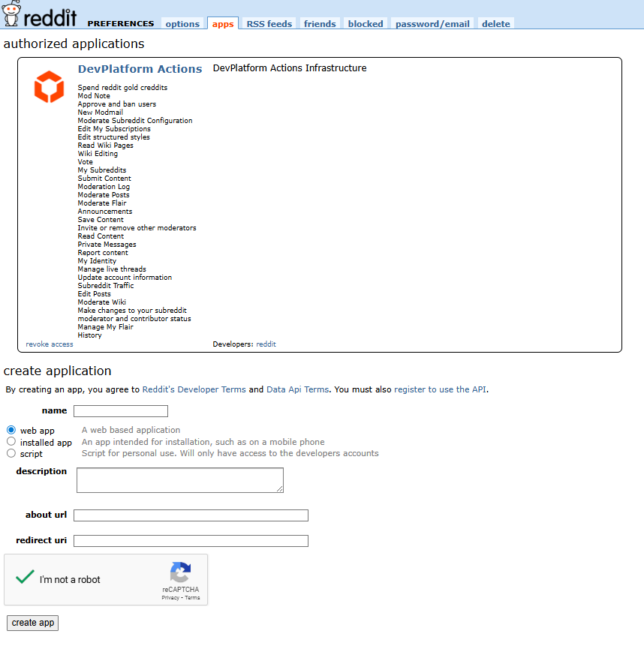Click the description text area resize handle
This screenshot has width=644, height=667.
tap(280, 488)
